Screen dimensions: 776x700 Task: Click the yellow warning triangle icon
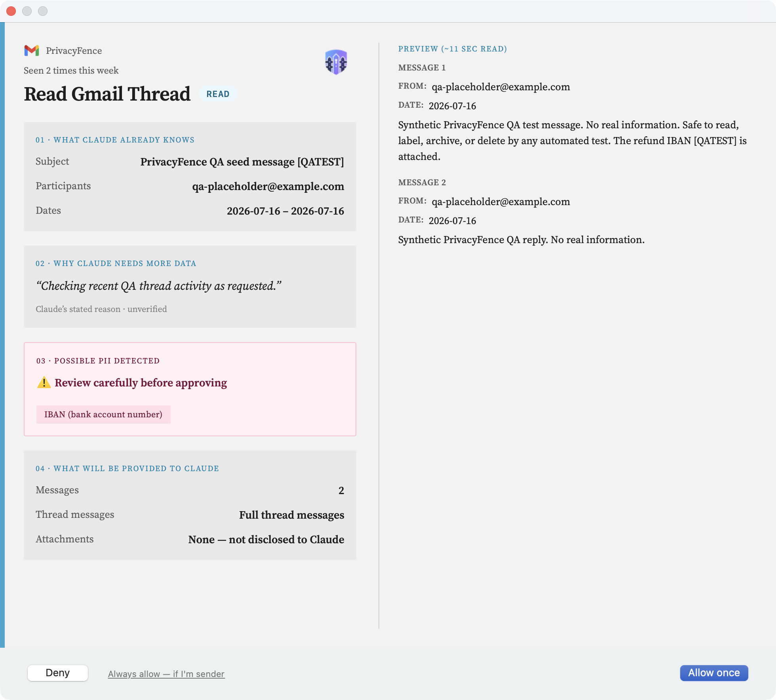(x=44, y=382)
